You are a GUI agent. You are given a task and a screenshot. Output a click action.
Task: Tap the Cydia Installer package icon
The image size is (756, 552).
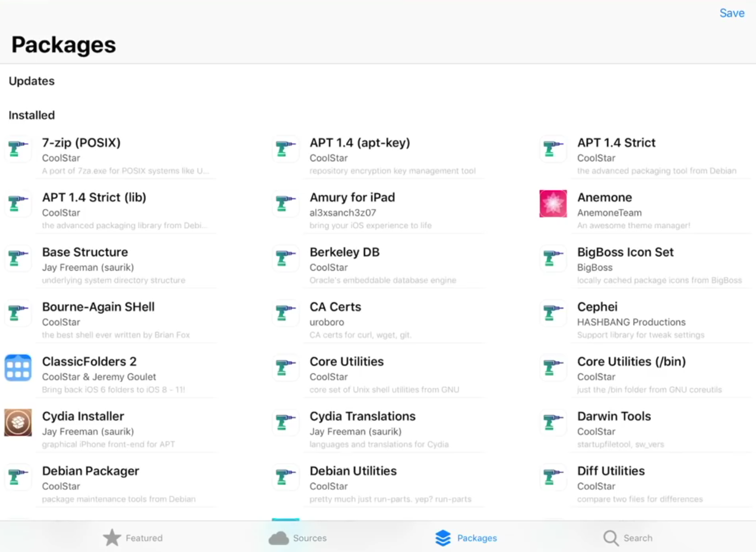tap(18, 423)
